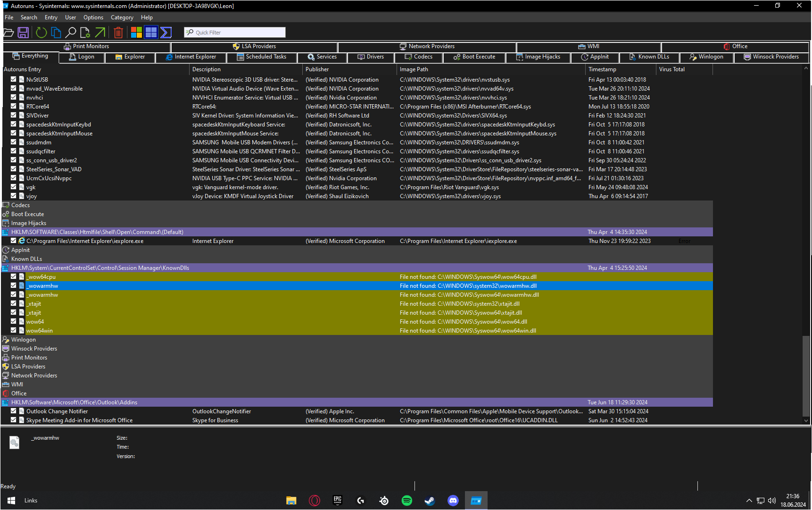The height and width of the screenshot is (510, 812).
Task: Open Spotify from the taskbar
Action: (x=407, y=501)
